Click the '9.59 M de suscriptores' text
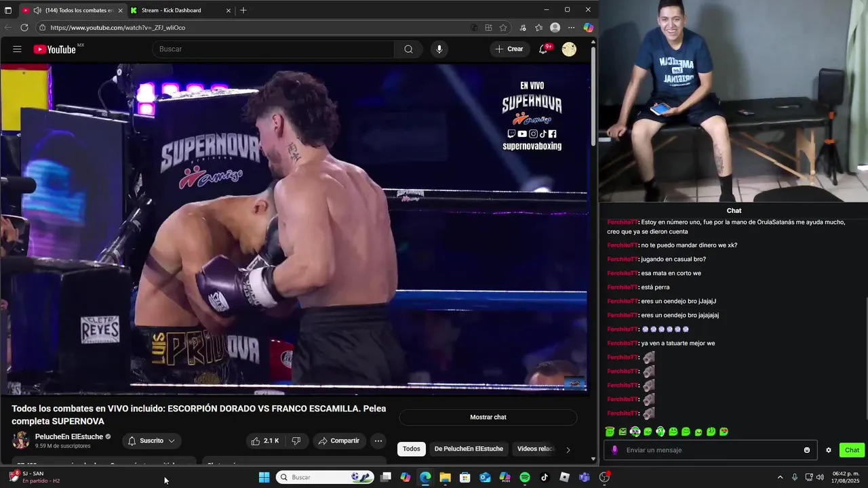Screen dimensions: 868x488 (62, 446)
